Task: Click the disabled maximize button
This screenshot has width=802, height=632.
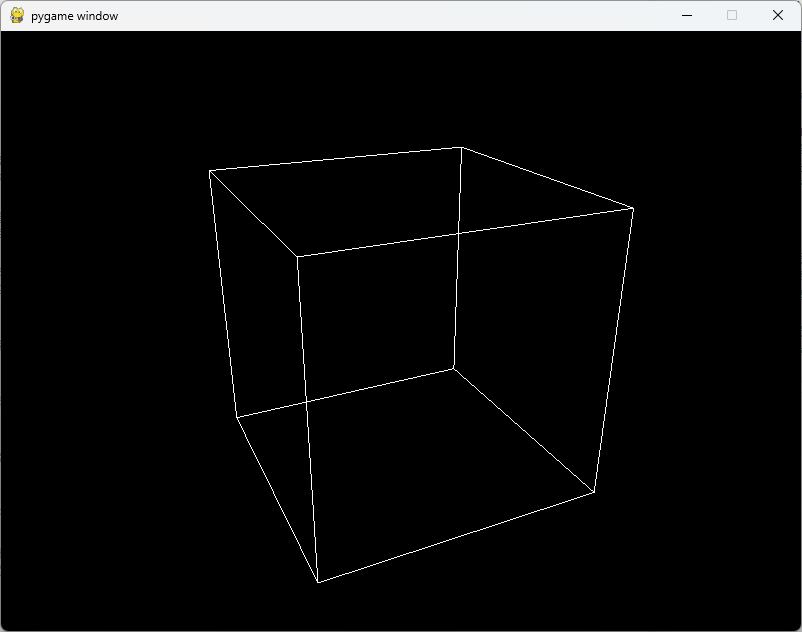Action: 732,15
